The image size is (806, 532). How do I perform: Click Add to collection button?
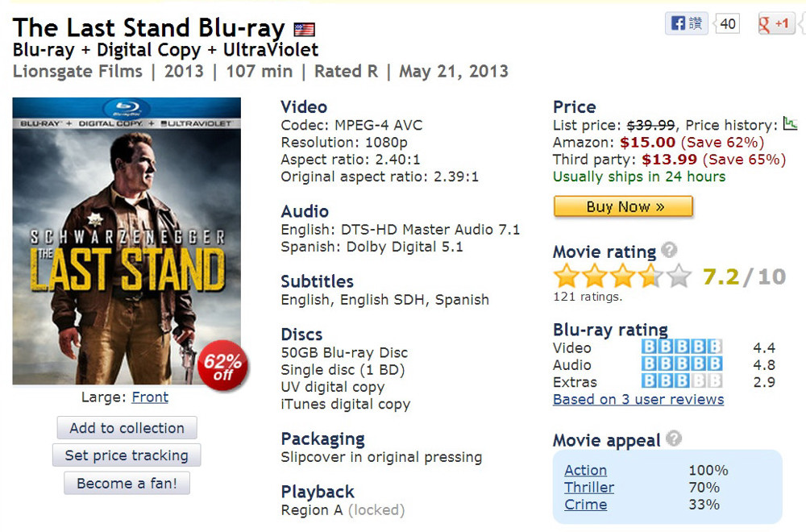127,428
